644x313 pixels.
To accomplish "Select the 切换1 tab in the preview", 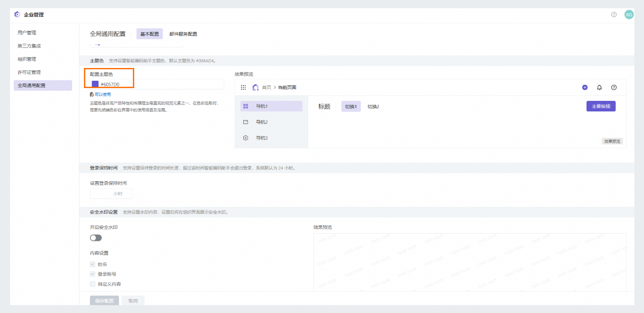I will pos(351,106).
